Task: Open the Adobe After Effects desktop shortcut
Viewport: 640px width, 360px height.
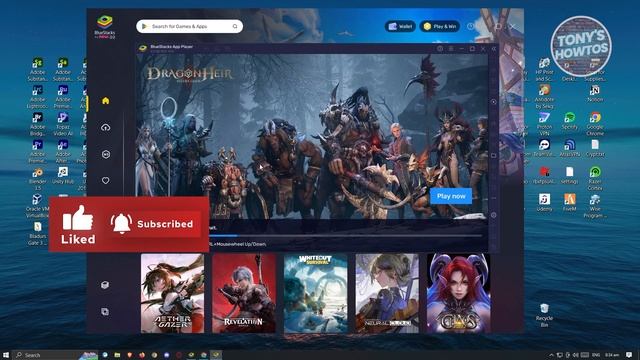Action: click(63, 151)
